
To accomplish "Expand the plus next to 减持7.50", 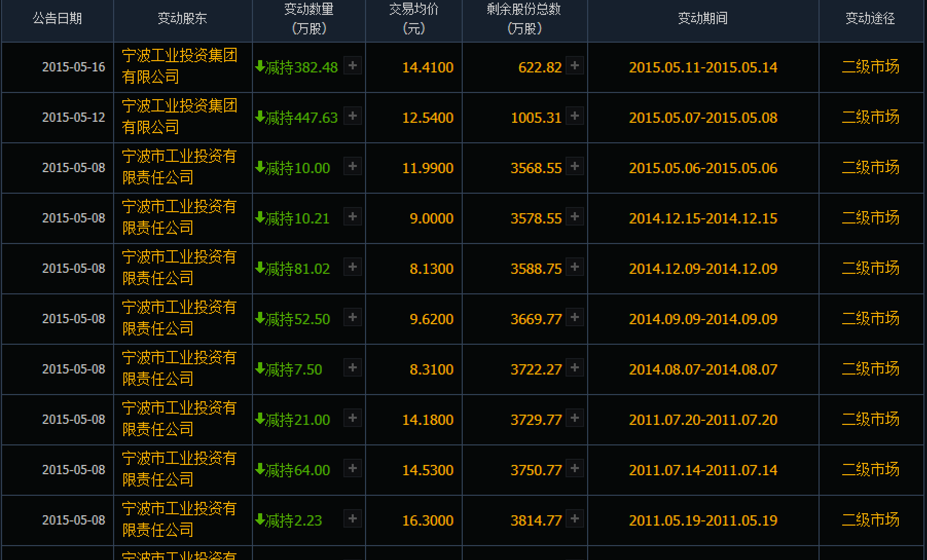I will pos(353,368).
